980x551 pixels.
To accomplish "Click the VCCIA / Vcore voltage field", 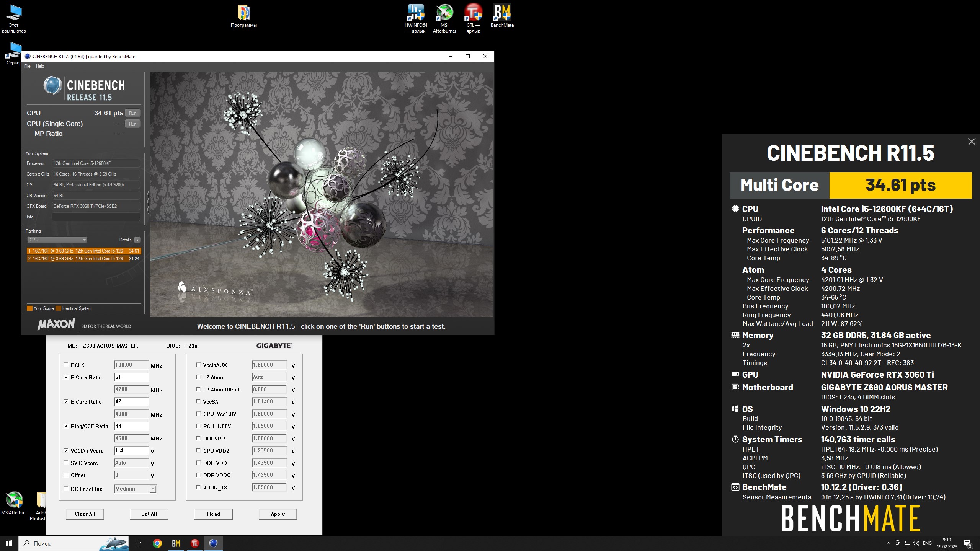I will click(x=131, y=450).
